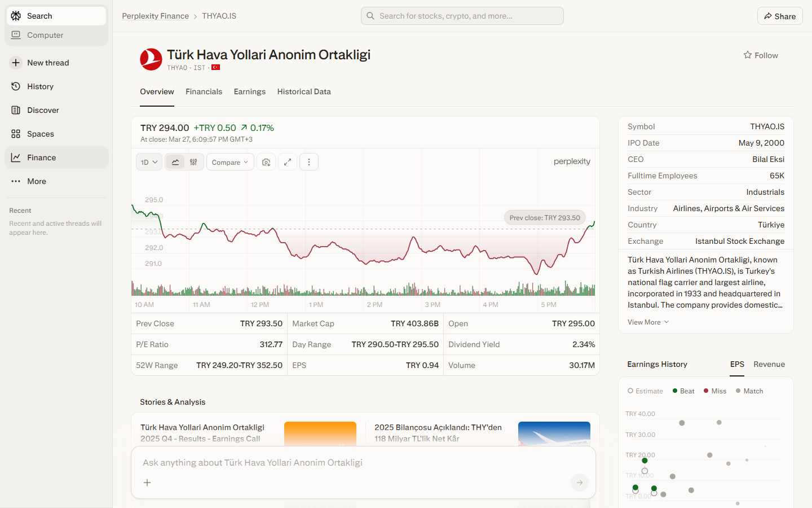The image size is (812, 508).
Task: Click the Turkish Airlines company logo
Action: point(151,59)
